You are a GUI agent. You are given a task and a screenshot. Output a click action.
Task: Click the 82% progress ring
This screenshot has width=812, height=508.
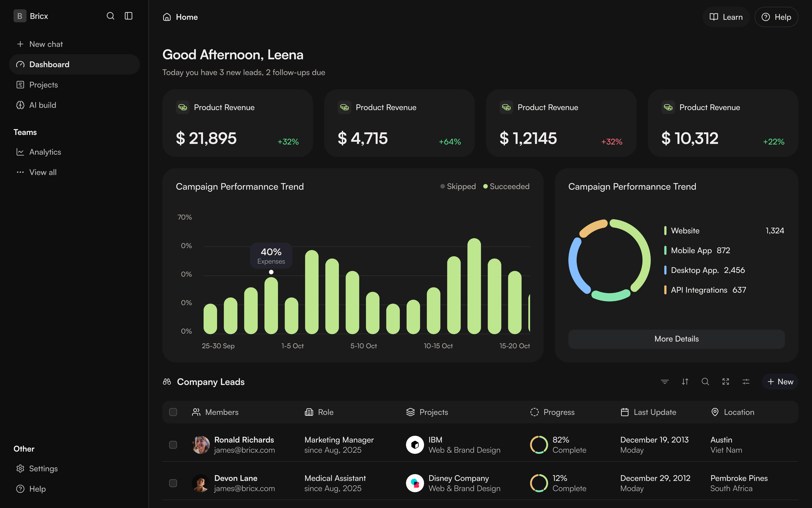[x=539, y=445]
